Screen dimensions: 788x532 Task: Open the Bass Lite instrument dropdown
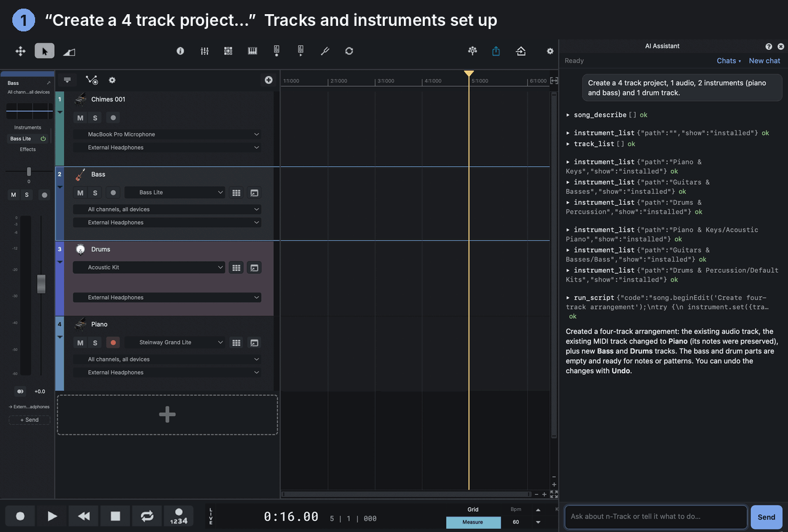point(175,193)
